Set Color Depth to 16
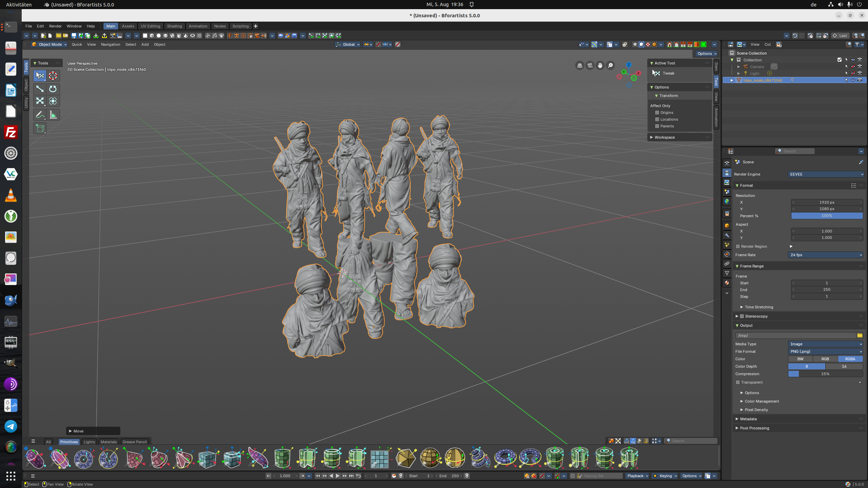The height and width of the screenshot is (488, 868). [x=844, y=366]
